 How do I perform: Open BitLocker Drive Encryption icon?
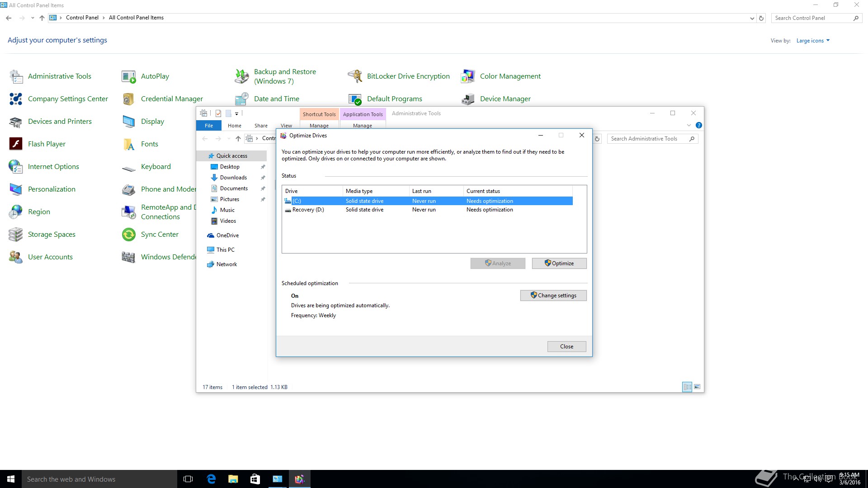pos(355,76)
